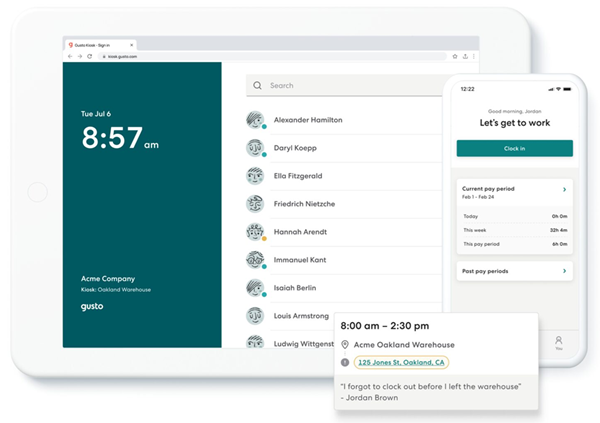Image resolution: width=600 pixels, height=423 pixels.
Task: Open the browser share icon
Action: tap(465, 56)
